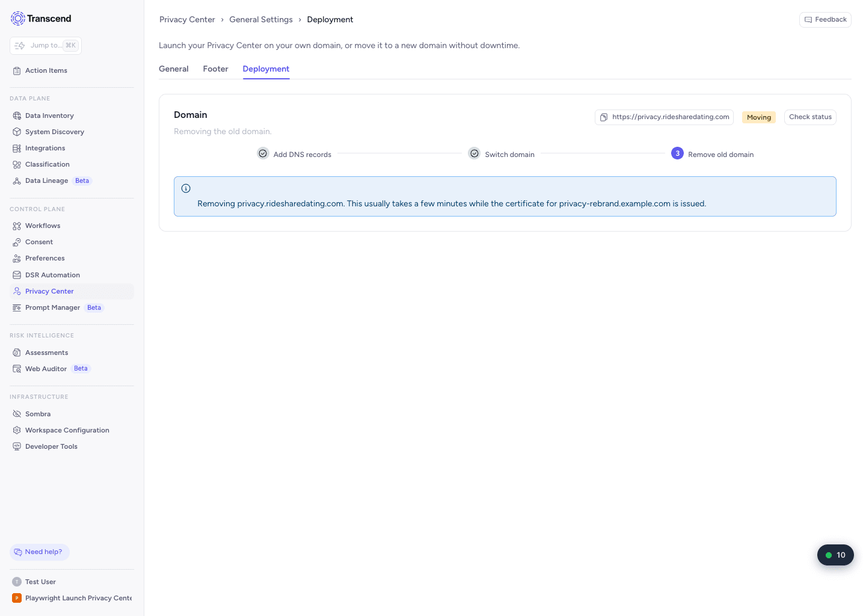Click the DATA PLANE section header

pyautogui.click(x=30, y=99)
